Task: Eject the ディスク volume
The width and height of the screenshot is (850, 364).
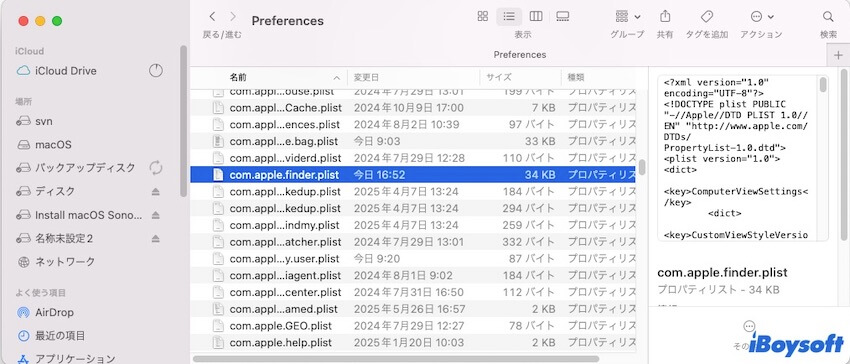Action: point(156,191)
